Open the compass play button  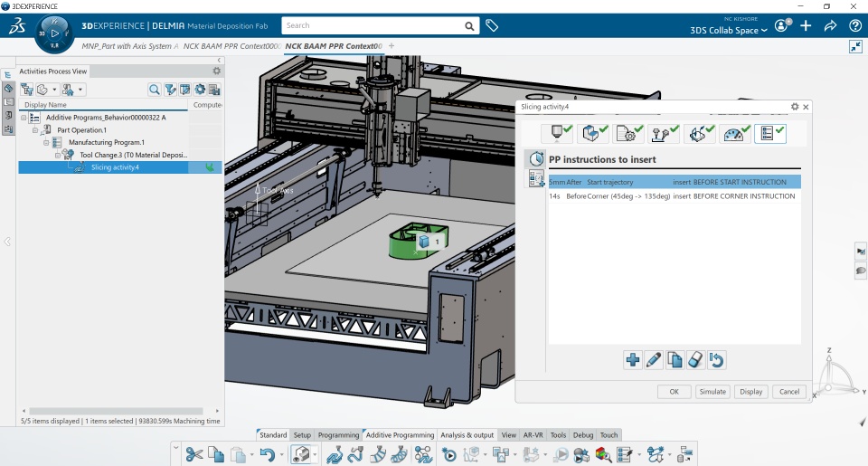(x=54, y=33)
